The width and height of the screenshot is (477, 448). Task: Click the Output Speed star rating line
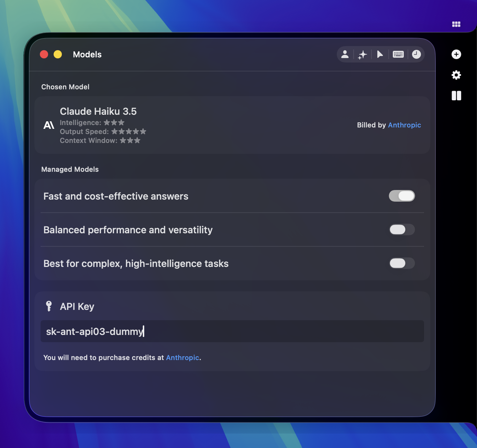[x=103, y=132]
